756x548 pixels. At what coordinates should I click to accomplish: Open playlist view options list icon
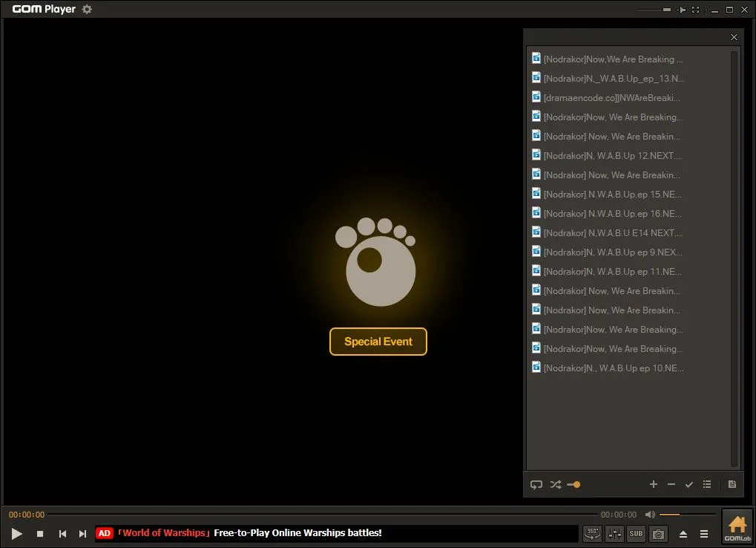(x=706, y=484)
